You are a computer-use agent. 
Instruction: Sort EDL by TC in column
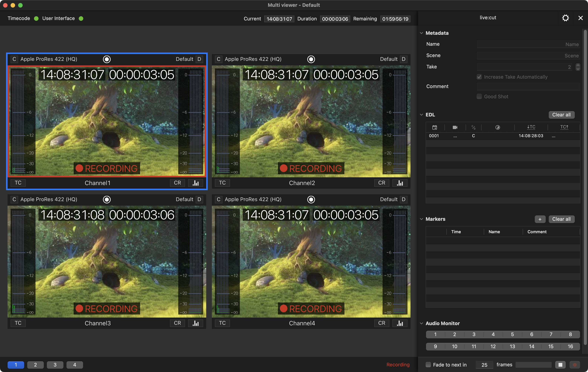point(531,127)
